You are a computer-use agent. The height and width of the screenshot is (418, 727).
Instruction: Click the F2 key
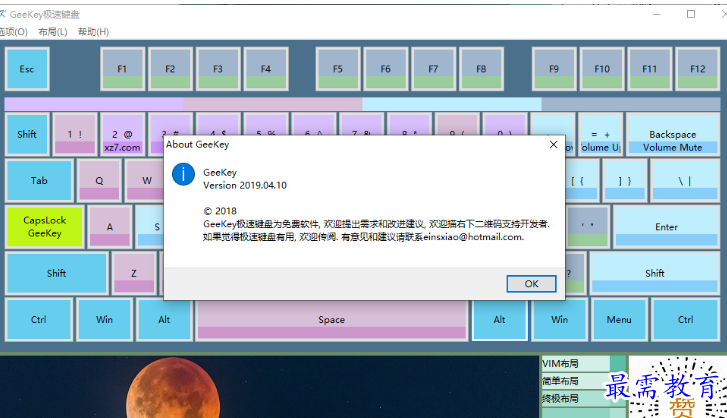coord(170,69)
